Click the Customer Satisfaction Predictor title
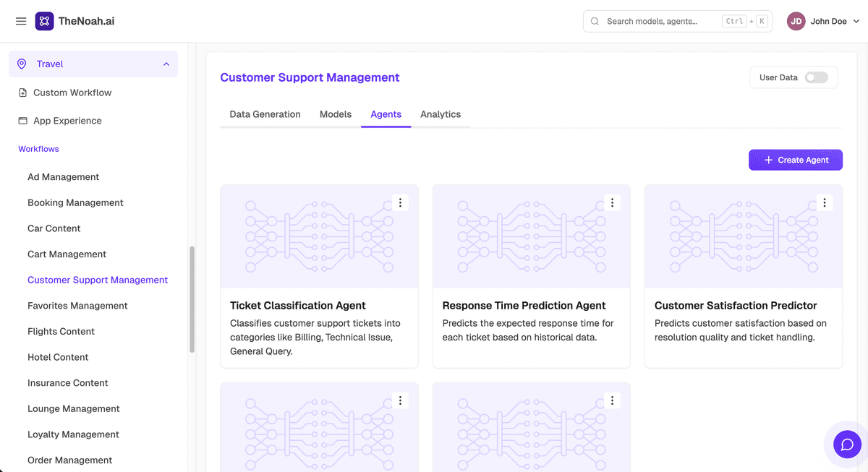868x472 pixels. tap(736, 306)
